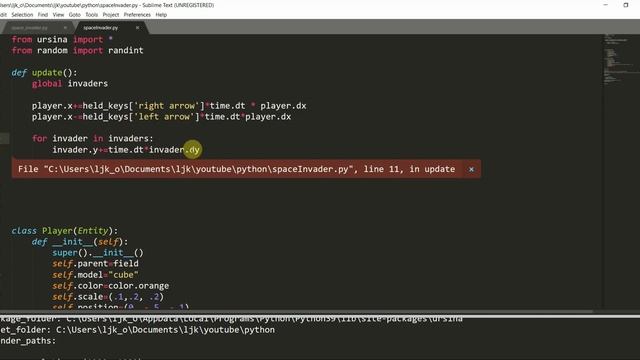Screen dimensions: 640x360
Task: Open the Help menu
Action: tap(161, 15)
